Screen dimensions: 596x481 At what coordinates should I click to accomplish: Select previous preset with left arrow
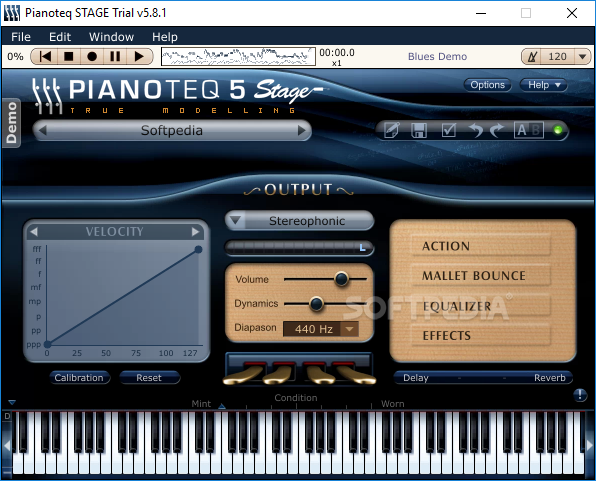(43, 131)
